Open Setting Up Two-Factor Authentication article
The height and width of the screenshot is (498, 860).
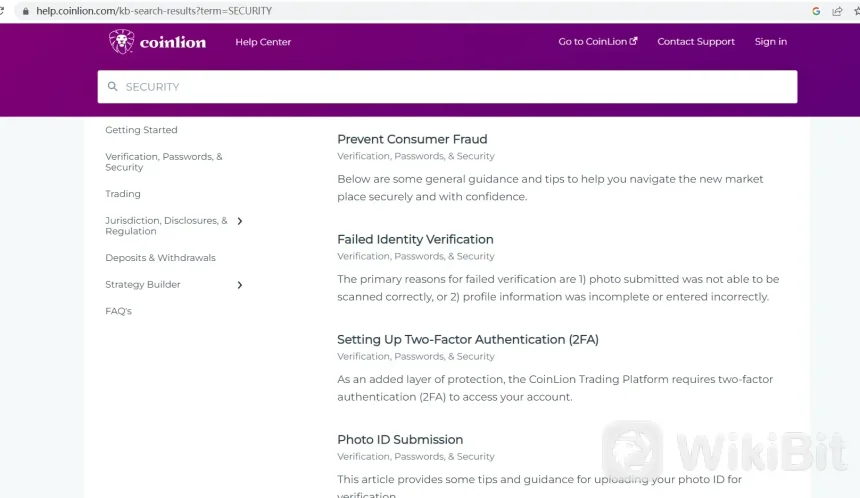(x=467, y=339)
